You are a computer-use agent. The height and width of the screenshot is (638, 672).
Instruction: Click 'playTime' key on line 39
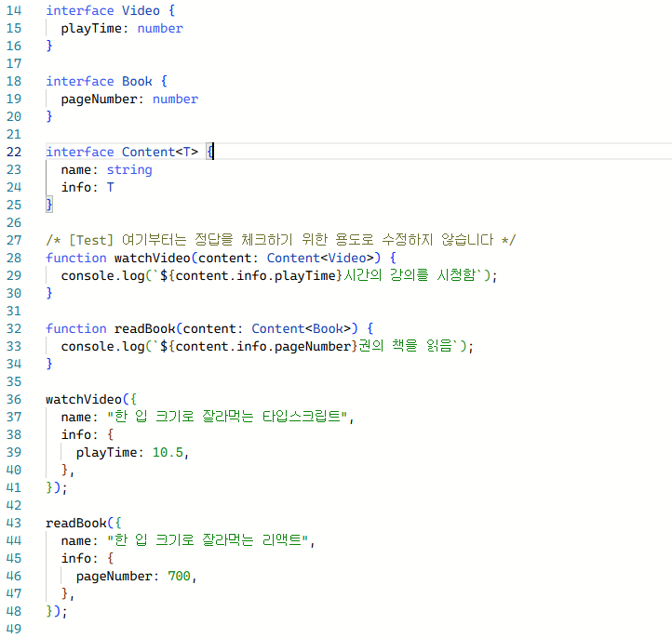[x=106, y=452]
